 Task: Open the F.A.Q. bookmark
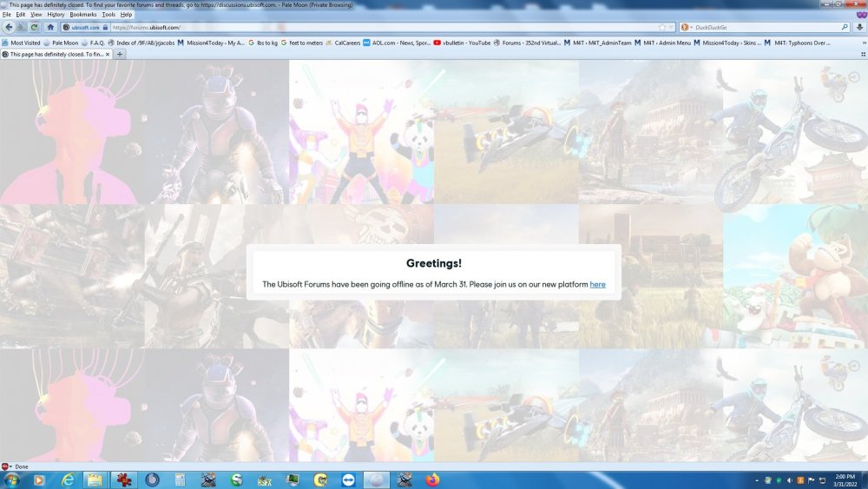coord(93,43)
